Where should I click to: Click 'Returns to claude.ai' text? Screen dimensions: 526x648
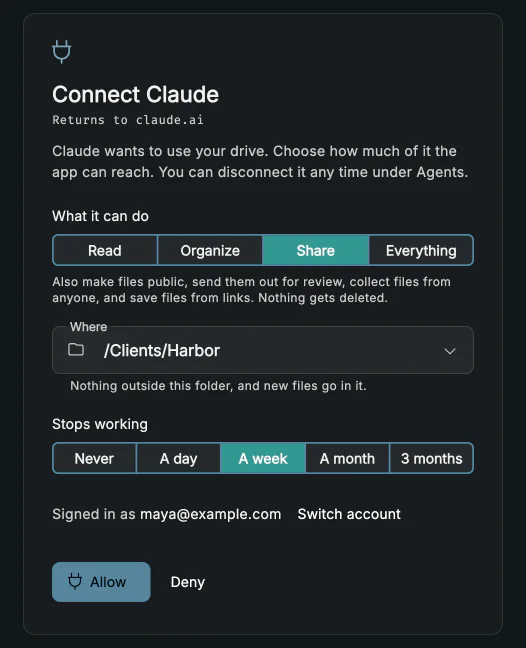[128, 120]
